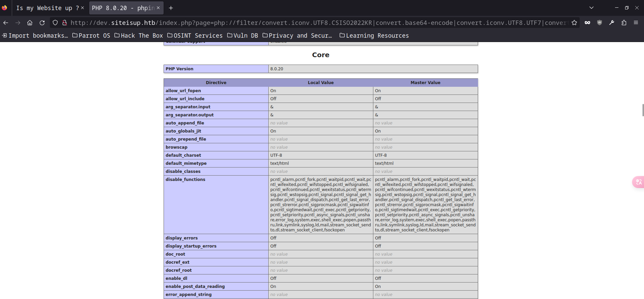Screen dimensions: 644x299
Task: Open the Learning Resources bookmark folder
Action: pos(374,35)
